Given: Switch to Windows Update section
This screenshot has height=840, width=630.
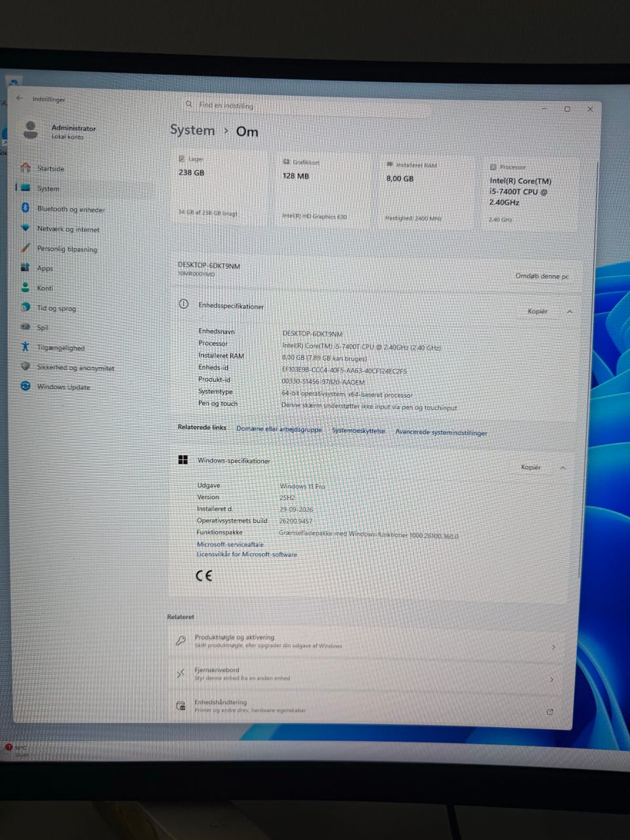Looking at the screenshot, I should (63, 387).
